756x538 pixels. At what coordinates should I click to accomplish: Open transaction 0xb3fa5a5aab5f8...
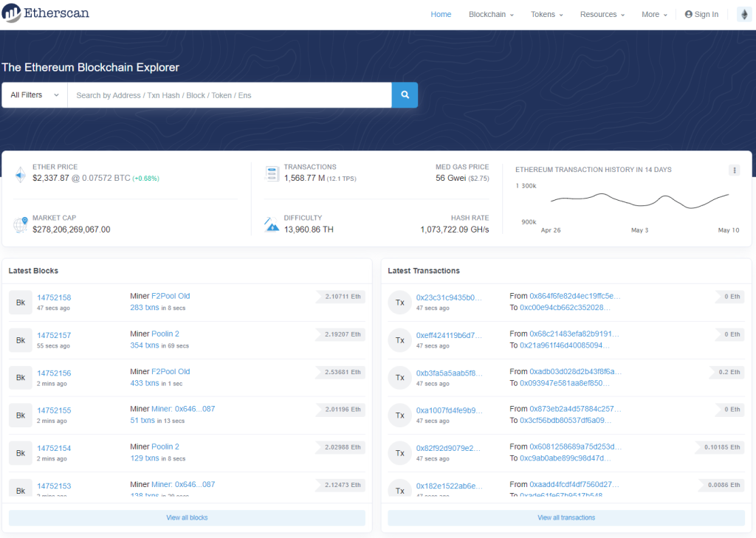[450, 373]
